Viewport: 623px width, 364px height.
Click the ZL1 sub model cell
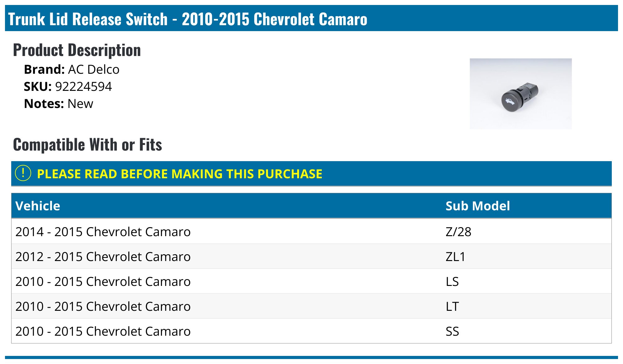coord(455,257)
